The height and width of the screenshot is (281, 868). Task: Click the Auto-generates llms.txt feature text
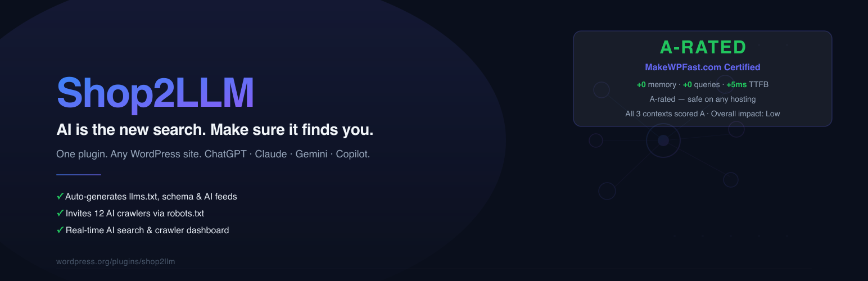point(151,197)
